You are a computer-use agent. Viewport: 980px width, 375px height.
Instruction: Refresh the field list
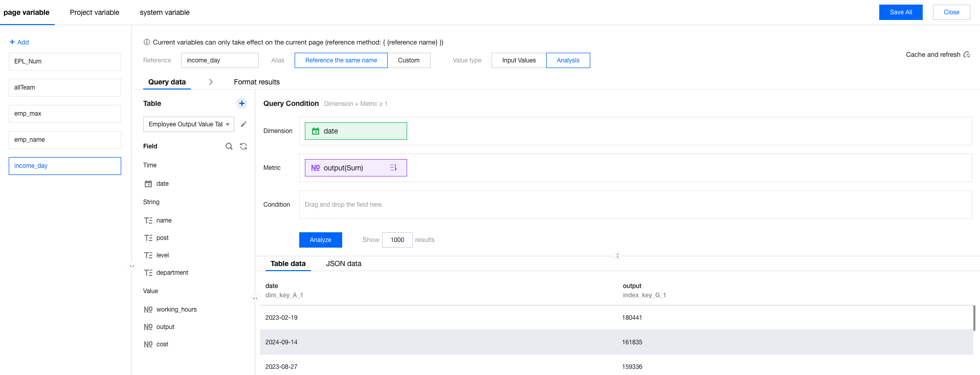point(243,146)
